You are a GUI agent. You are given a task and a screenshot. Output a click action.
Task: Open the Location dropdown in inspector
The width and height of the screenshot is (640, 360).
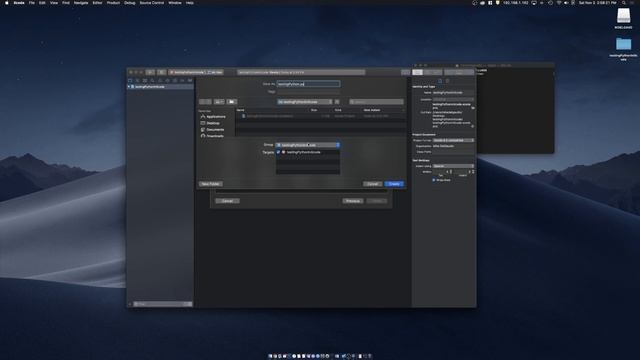(453, 99)
